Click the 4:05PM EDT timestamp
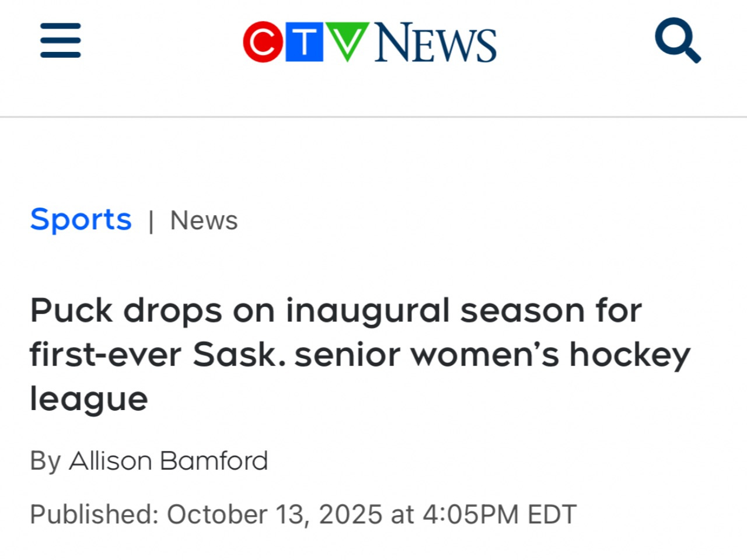 [499, 514]
